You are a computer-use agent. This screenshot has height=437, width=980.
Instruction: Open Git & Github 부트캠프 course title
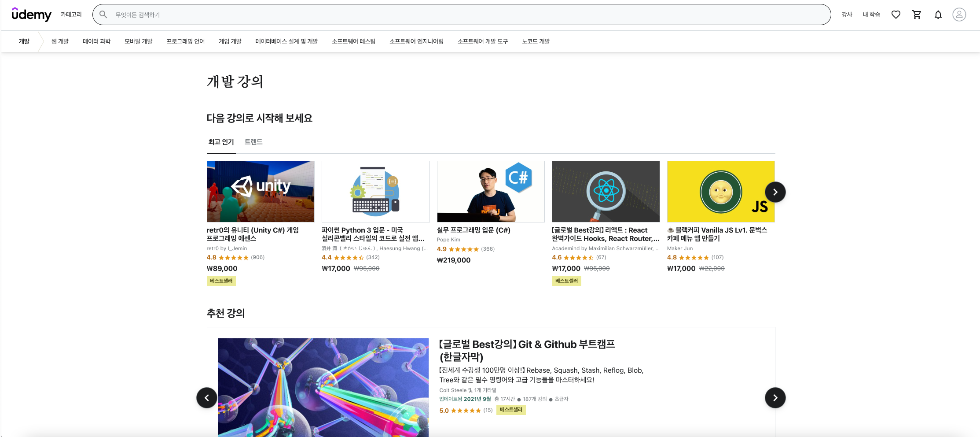(x=527, y=351)
